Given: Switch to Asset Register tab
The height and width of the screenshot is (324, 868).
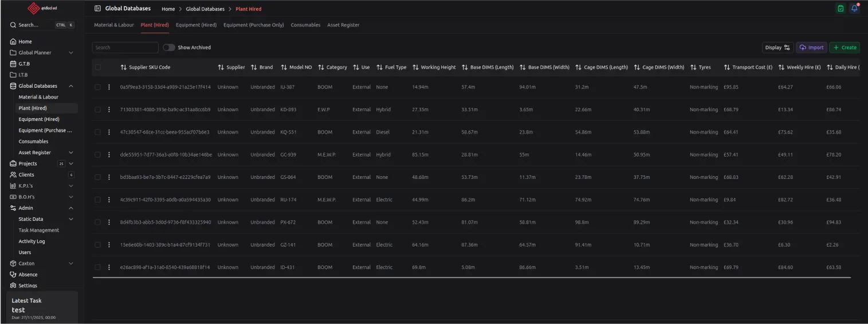Looking at the screenshot, I should (343, 25).
